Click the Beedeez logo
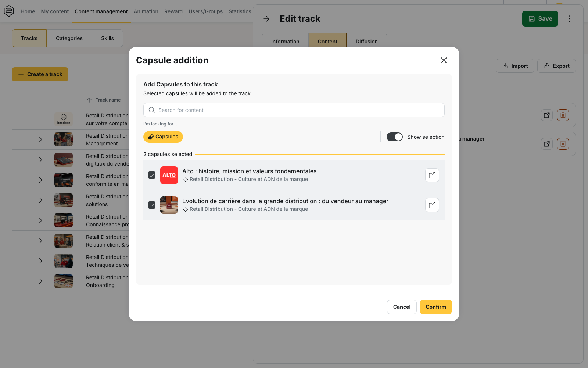This screenshot has width=588, height=368. pyautogui.click(x=9, y=11)
